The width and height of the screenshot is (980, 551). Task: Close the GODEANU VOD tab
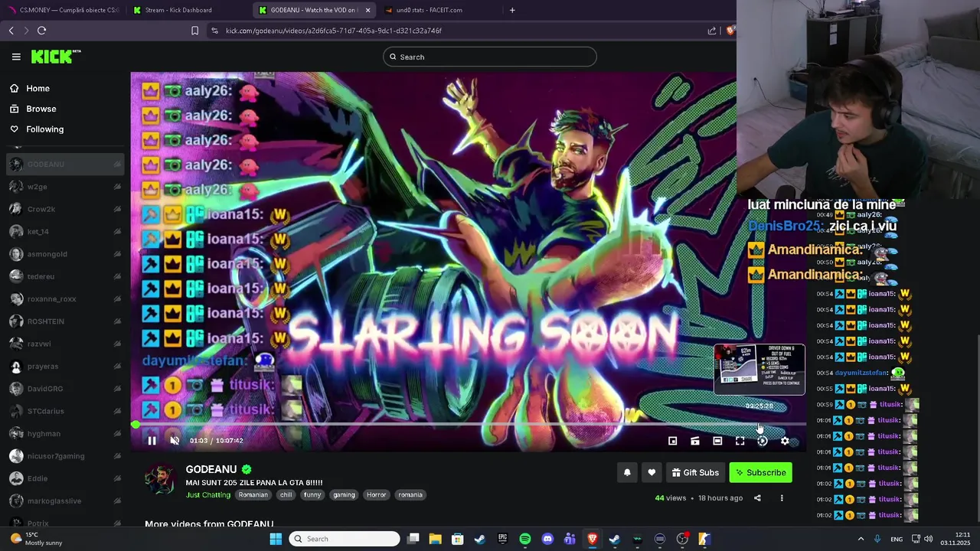[x=367, y=10]
